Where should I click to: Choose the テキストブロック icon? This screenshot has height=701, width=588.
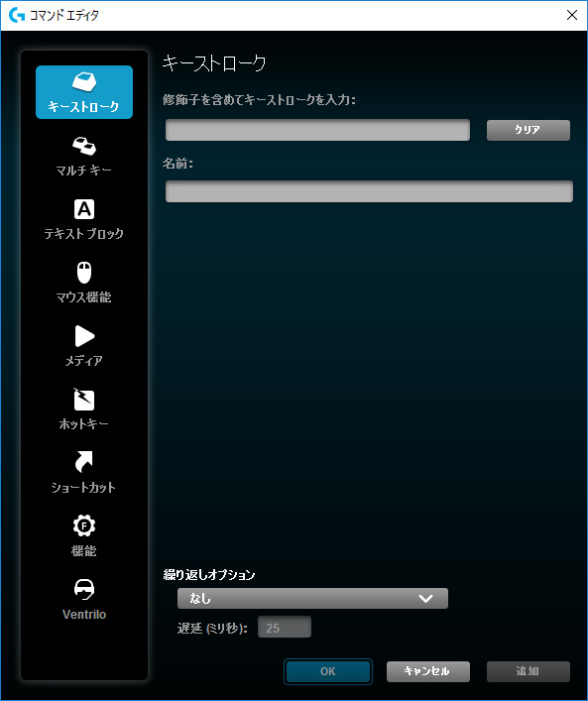pos(84,209)
